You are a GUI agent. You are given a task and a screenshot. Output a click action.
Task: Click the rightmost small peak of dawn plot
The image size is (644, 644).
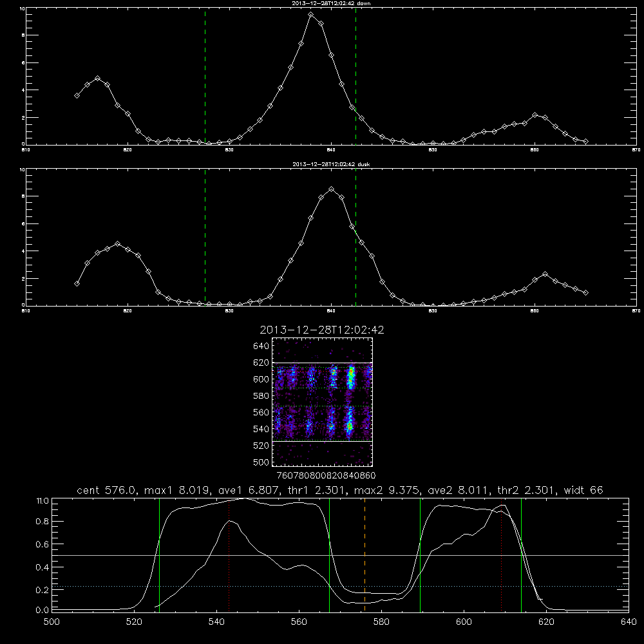535,115
